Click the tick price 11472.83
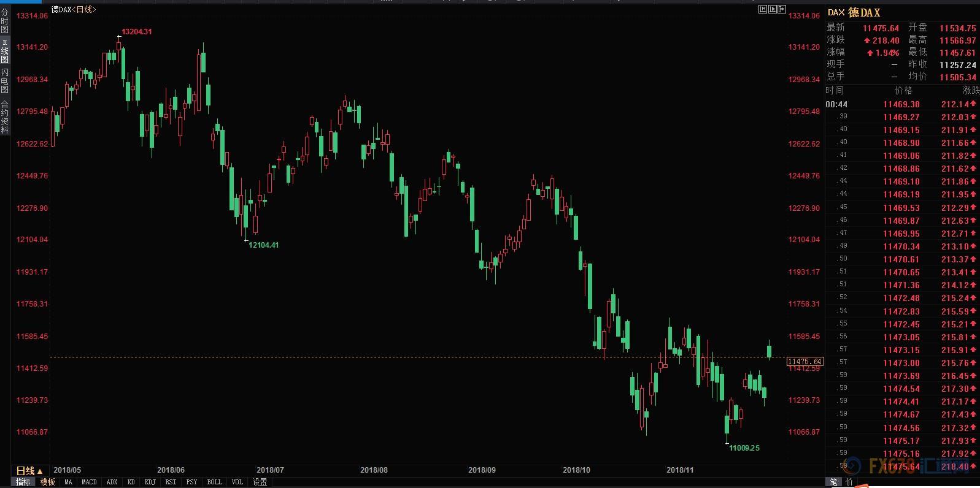 point(901,311)
